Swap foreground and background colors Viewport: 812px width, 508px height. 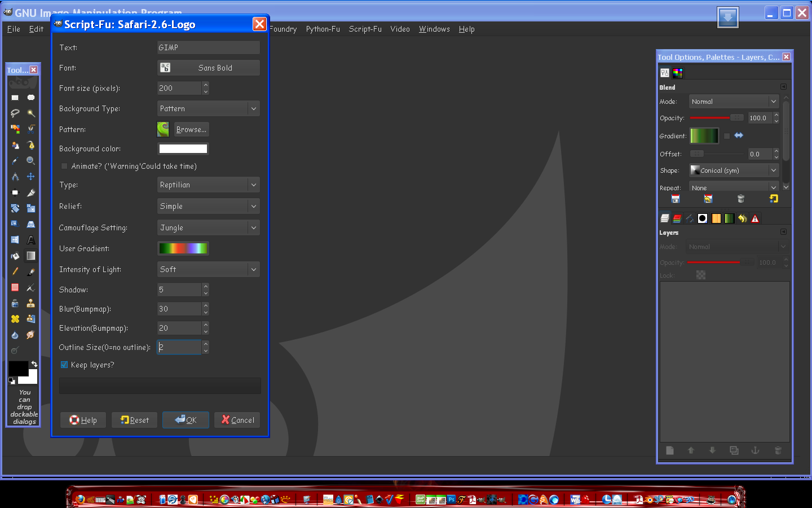[34, 364]
